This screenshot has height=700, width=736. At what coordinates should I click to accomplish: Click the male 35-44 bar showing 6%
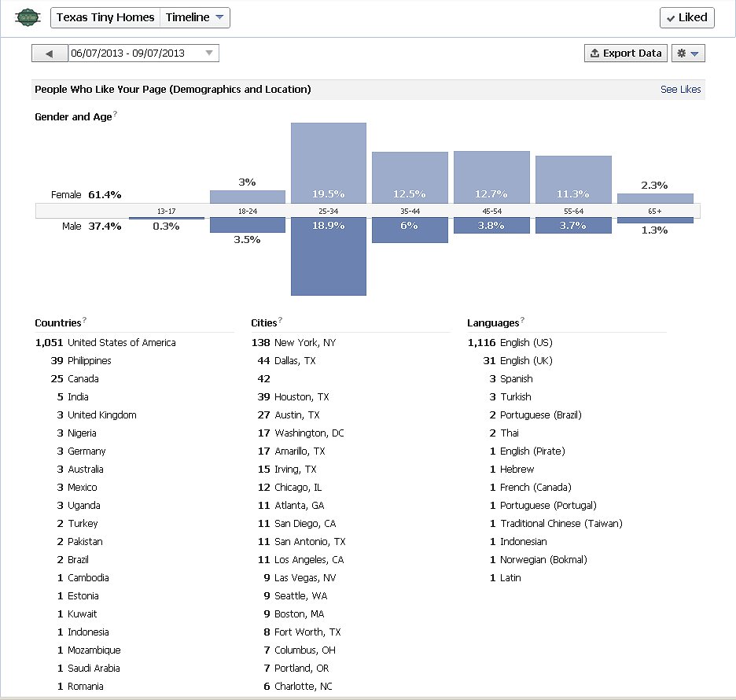(410, 230)
